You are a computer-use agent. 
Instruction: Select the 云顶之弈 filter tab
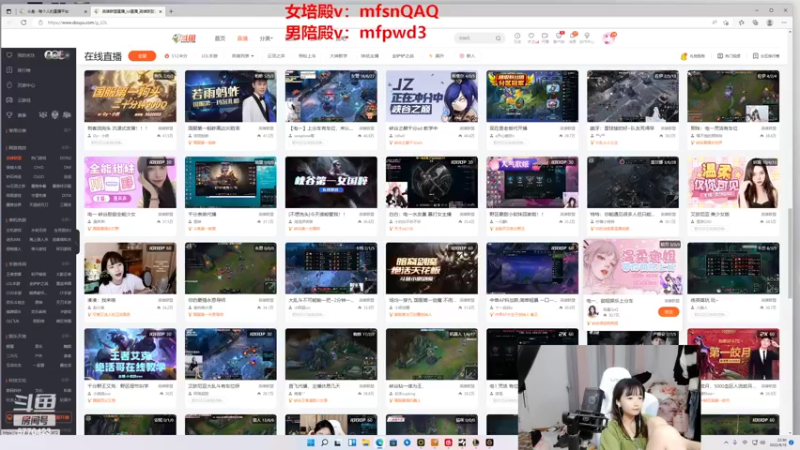[x=276, y=56]
